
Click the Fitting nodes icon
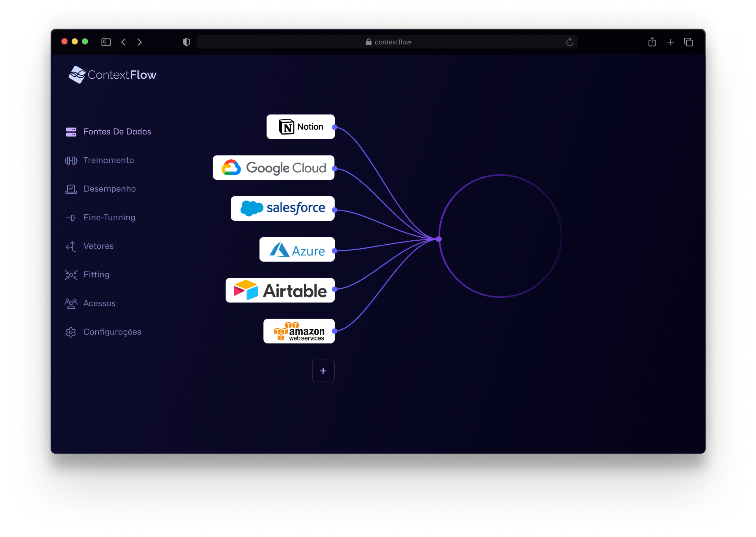click(71, 275)
